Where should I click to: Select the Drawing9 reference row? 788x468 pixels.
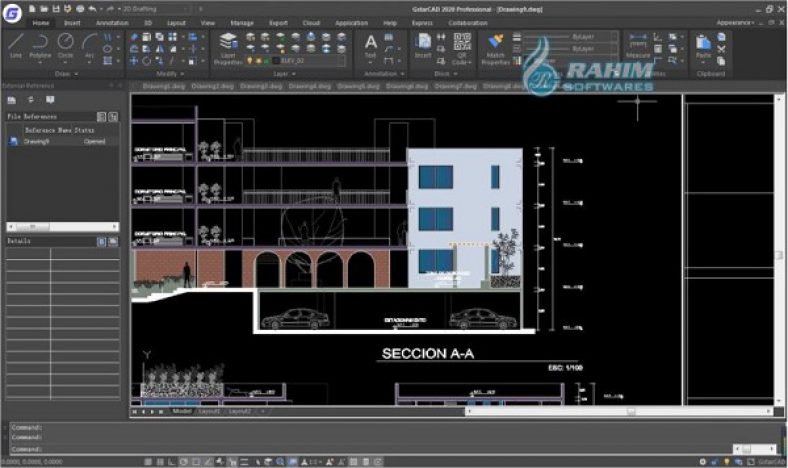(x=63, y=142)
